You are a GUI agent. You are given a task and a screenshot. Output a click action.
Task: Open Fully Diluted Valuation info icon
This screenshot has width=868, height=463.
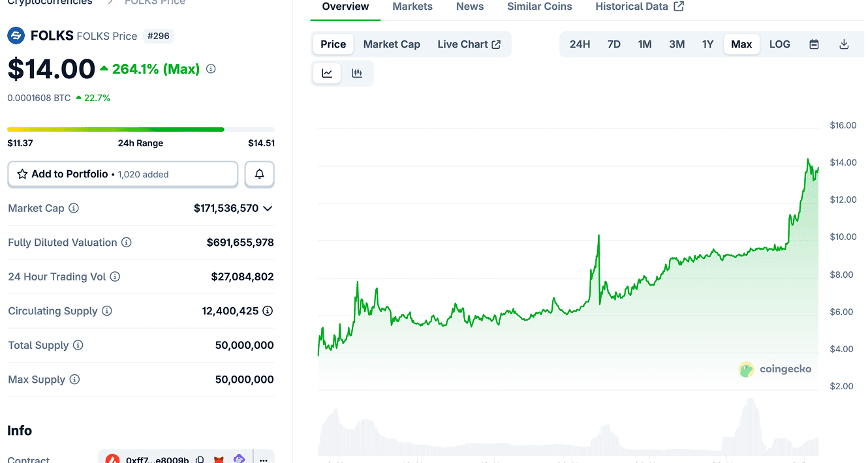click(x=127, y=243)
